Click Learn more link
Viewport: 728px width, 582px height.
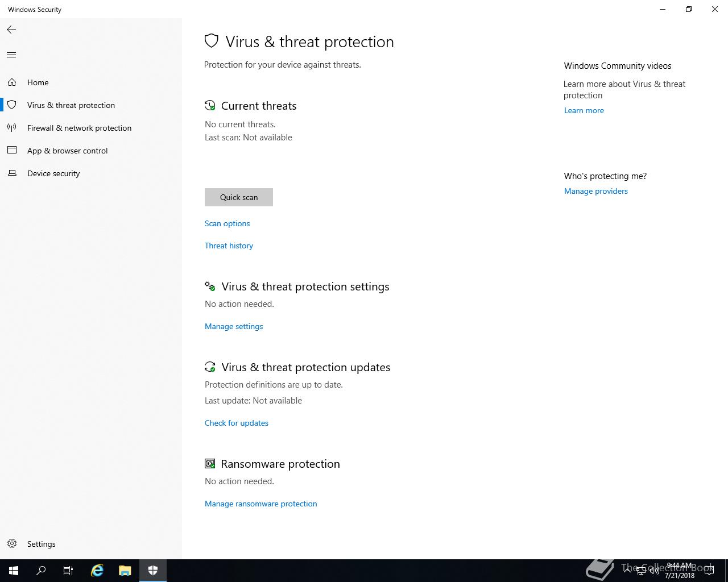point(584,110)
